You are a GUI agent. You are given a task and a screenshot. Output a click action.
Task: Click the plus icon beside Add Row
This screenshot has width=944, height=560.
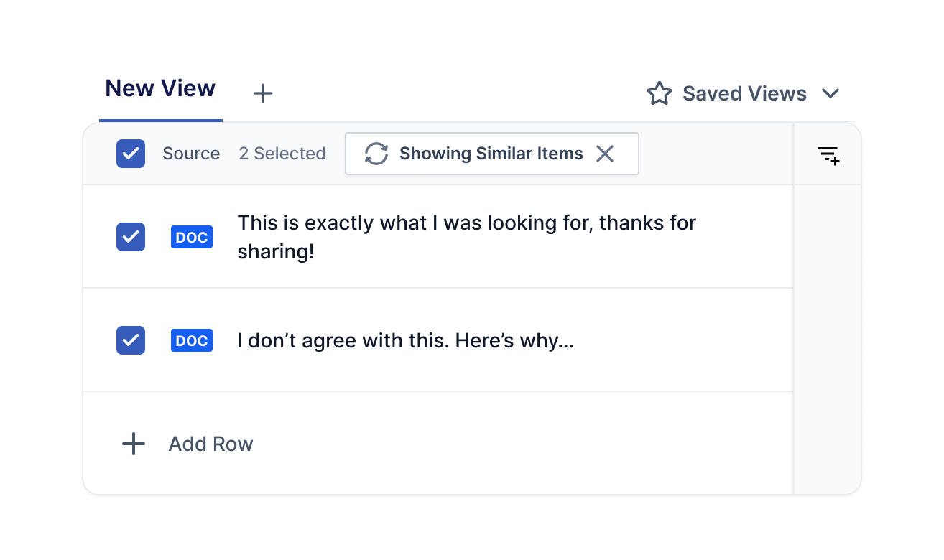[134, 444]
